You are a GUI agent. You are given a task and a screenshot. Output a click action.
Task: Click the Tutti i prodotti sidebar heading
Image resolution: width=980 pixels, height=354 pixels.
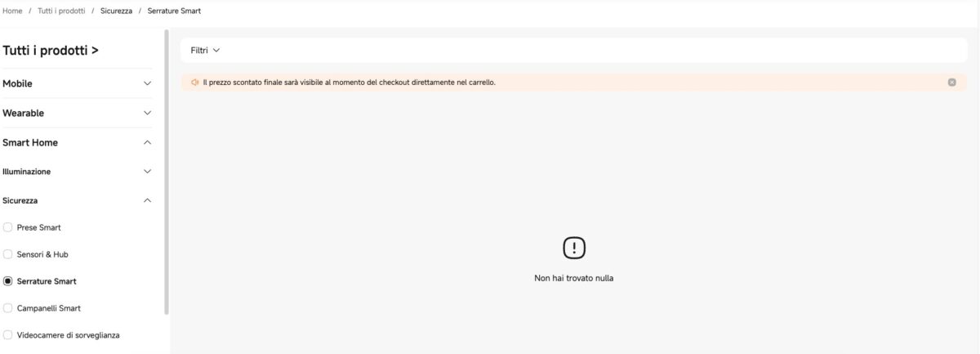coord(51,51)
